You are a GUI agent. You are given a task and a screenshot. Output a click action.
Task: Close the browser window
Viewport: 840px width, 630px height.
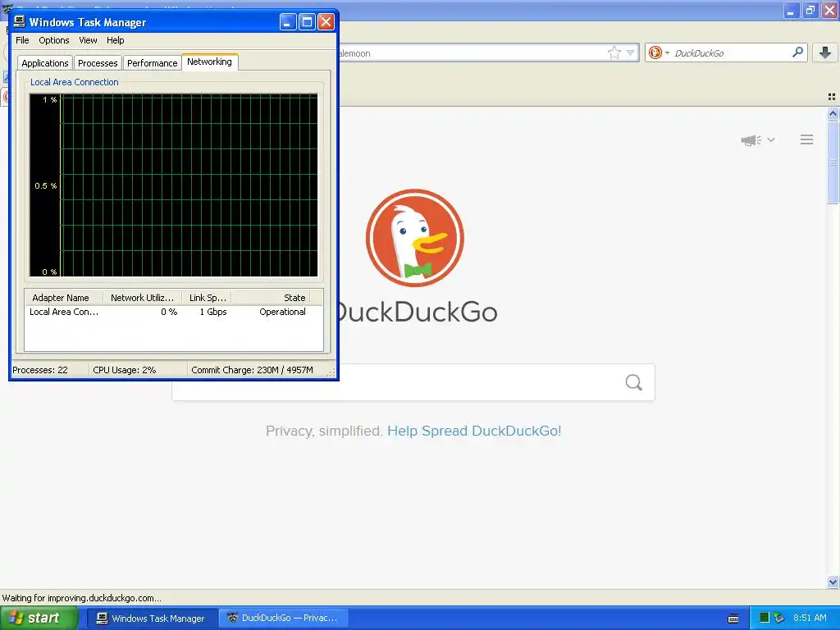coord(829,10)
